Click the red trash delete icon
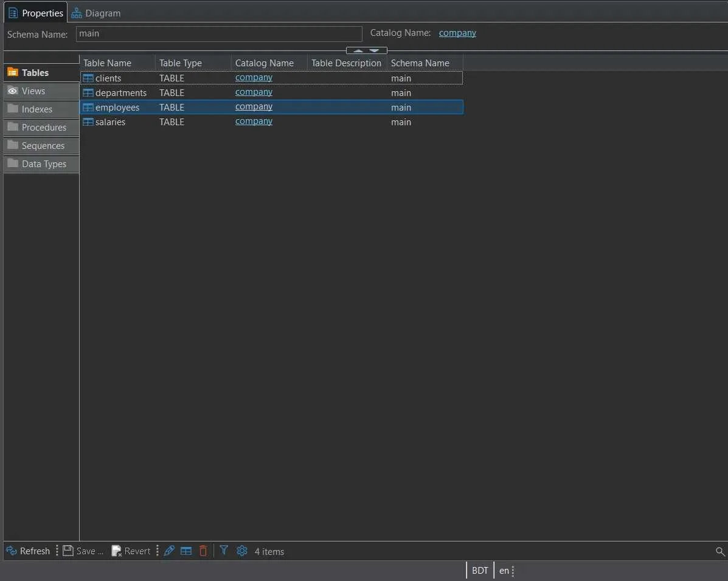Screen dimensions: 728x581 203,551
